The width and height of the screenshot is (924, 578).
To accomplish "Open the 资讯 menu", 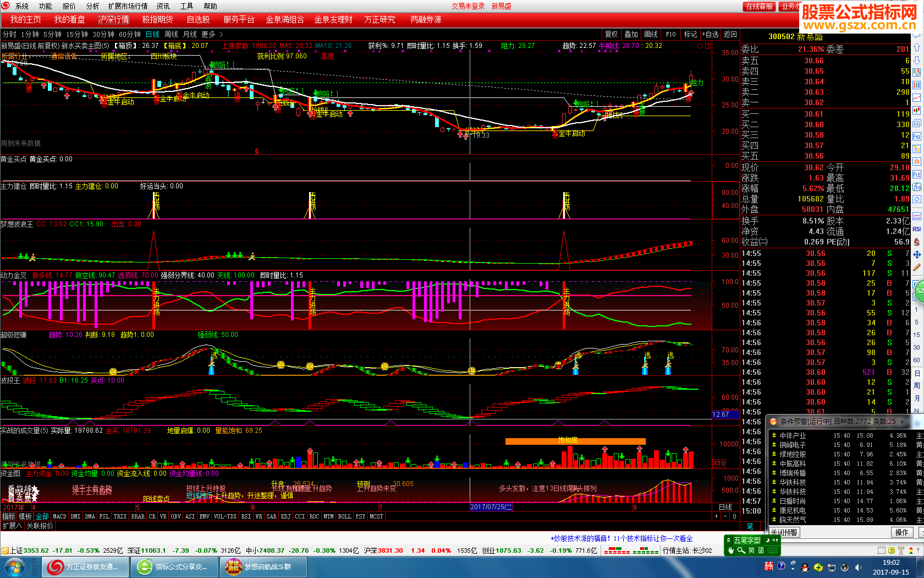I will pos(163,6).
